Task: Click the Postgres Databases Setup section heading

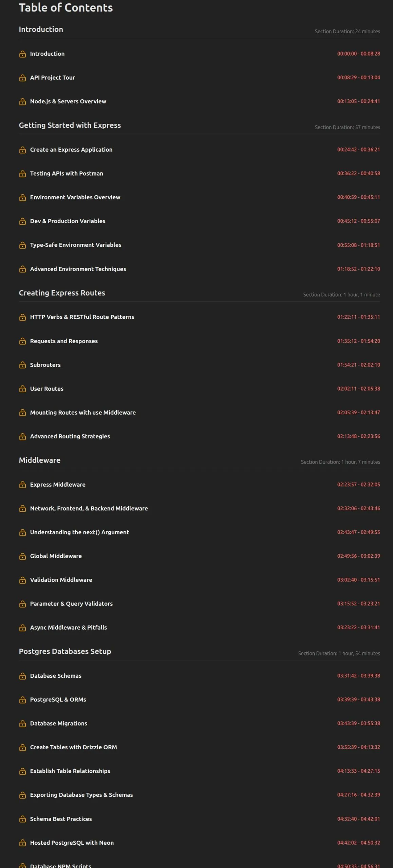Action: coord(65,651)
